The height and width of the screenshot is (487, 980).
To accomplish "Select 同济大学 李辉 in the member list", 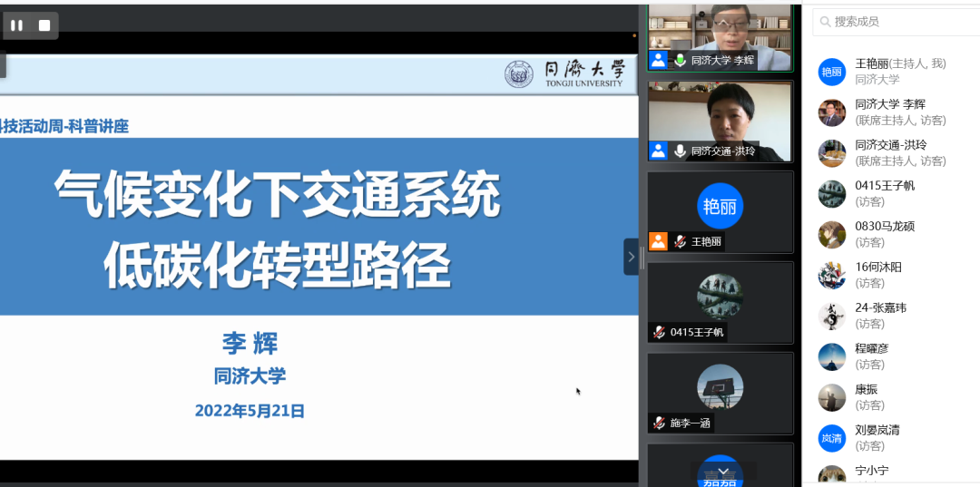I will [x=900, y=112].
